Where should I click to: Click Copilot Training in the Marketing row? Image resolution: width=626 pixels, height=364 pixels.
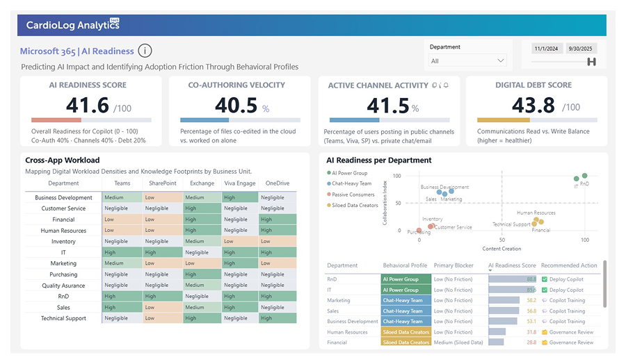coord(567,300)
